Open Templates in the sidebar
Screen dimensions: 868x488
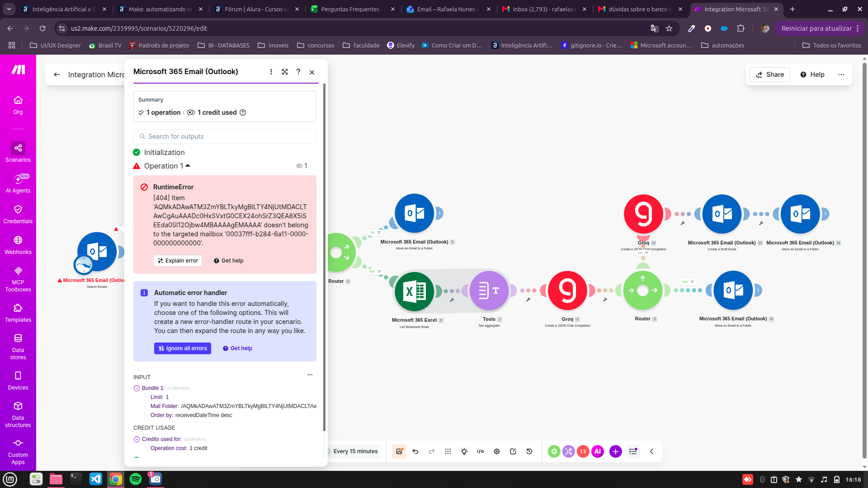[x=18, y=313]
